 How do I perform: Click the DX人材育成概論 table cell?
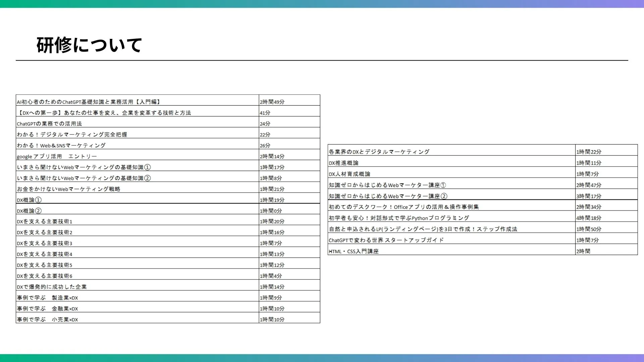350,174
